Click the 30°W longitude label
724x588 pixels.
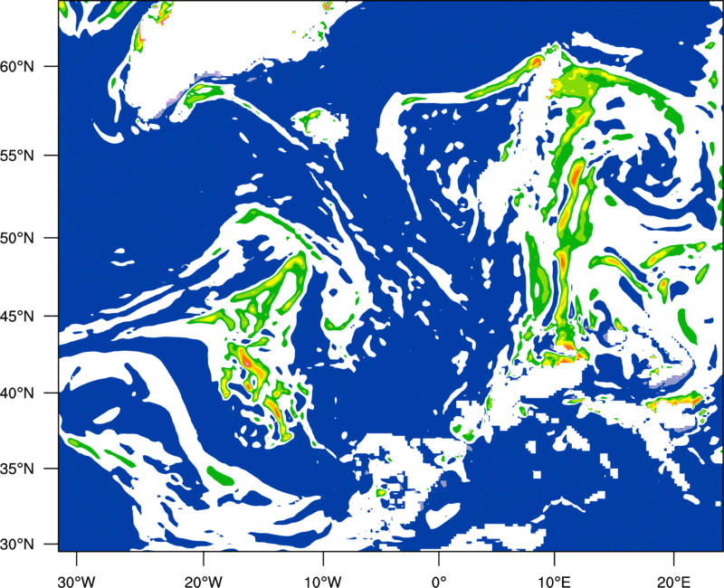point(77,582)
